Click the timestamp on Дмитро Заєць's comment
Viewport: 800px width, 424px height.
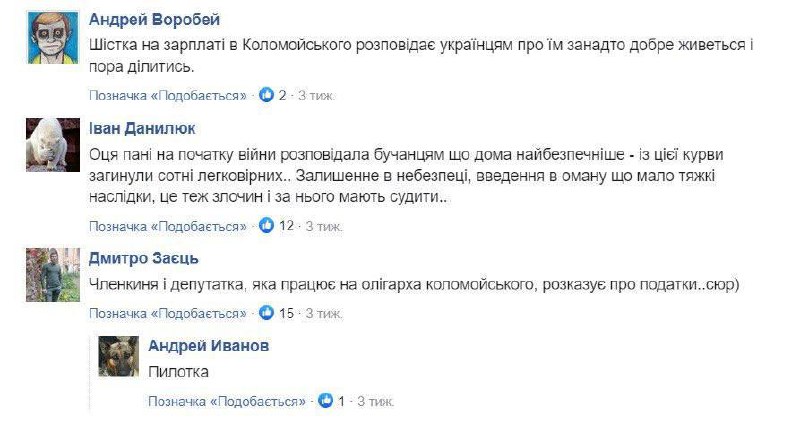325,313
